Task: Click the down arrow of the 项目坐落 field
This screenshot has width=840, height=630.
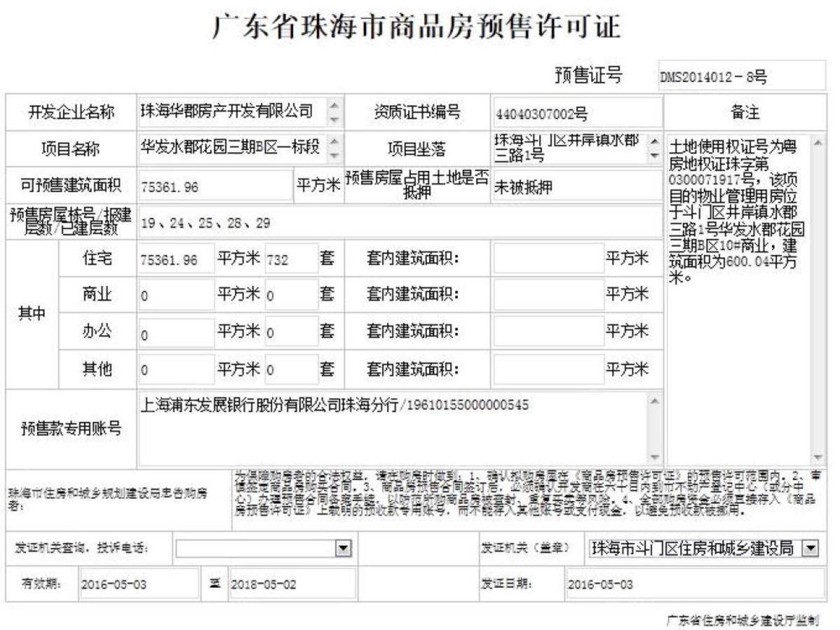Action: [x=654, y=155]
